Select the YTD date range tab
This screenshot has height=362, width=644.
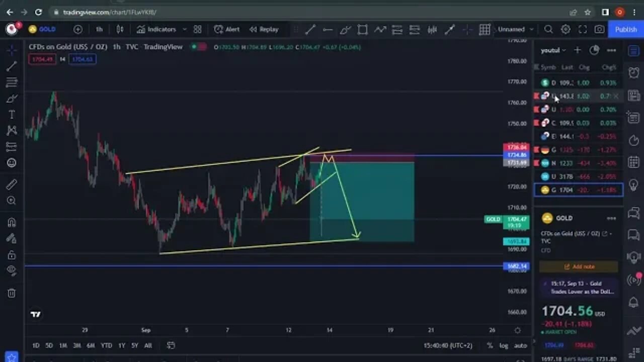tap(106, 345)
